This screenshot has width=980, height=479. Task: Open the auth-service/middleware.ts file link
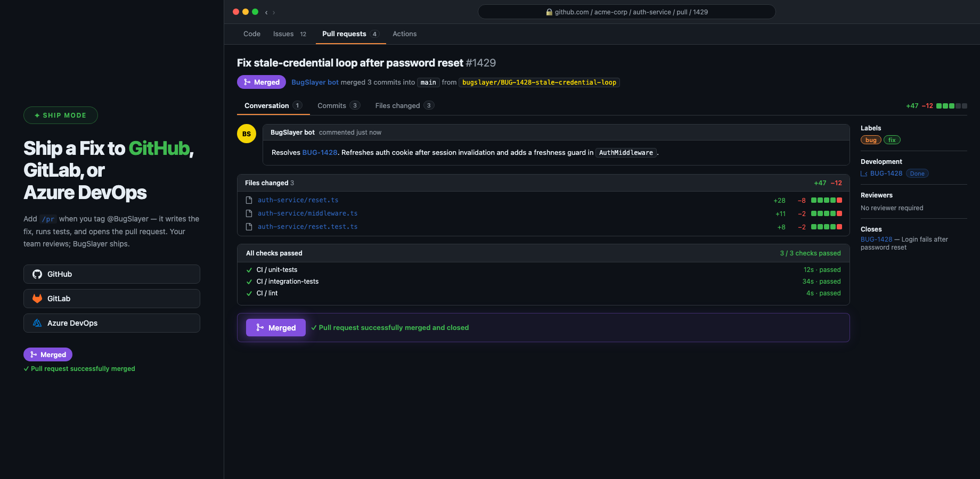coord(308,213)
